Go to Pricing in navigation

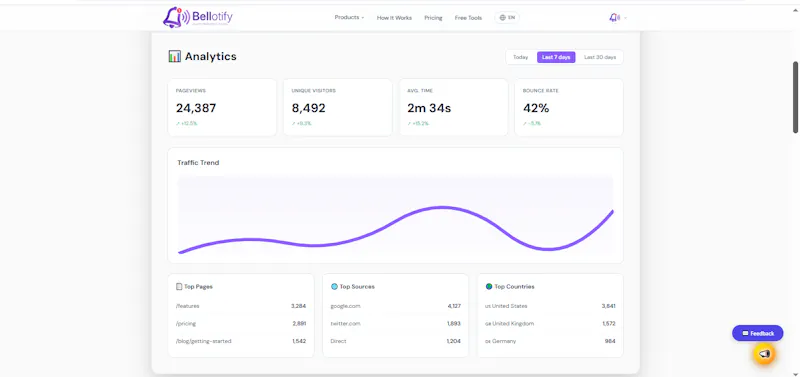pyautogui.click(x=433, y=18)
